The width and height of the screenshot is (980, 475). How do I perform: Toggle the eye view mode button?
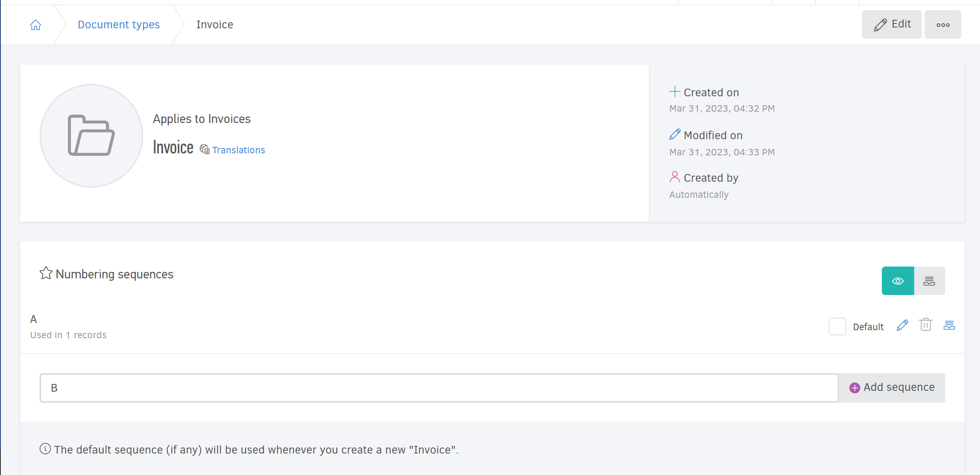[898, 281]
